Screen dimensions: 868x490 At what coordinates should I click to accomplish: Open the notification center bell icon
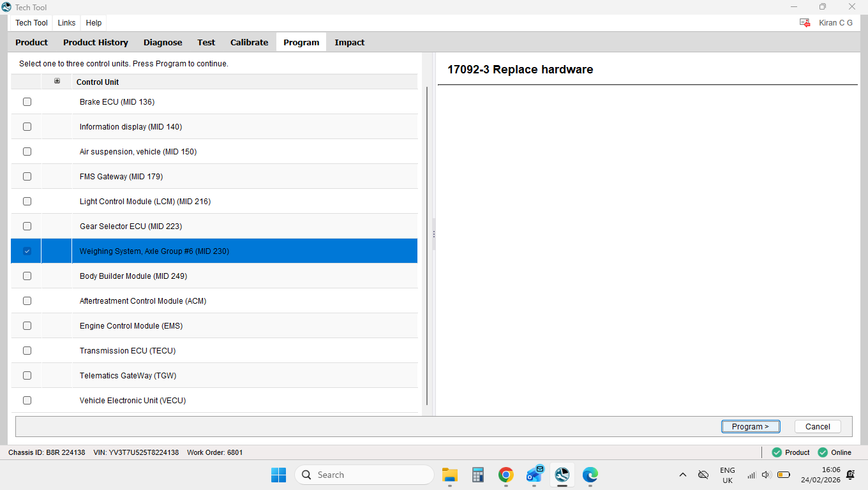851,475
